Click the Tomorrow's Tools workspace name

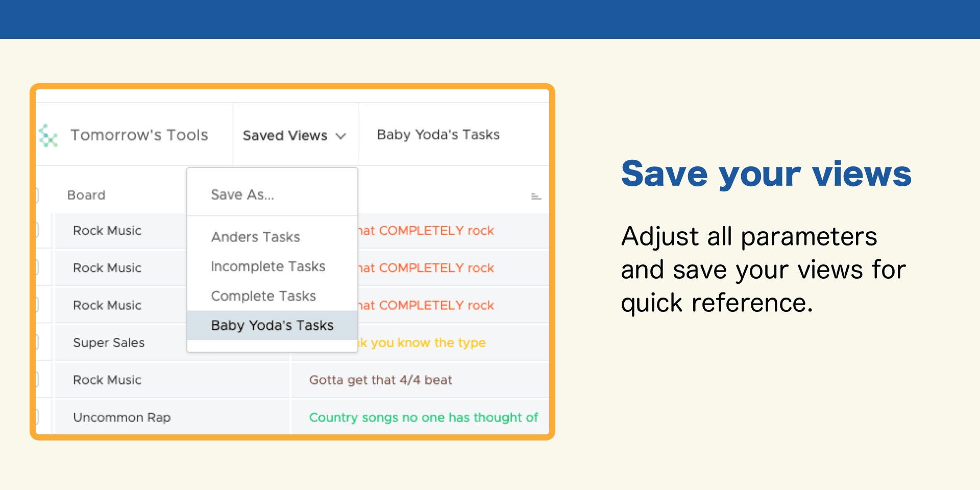point(139,135)
